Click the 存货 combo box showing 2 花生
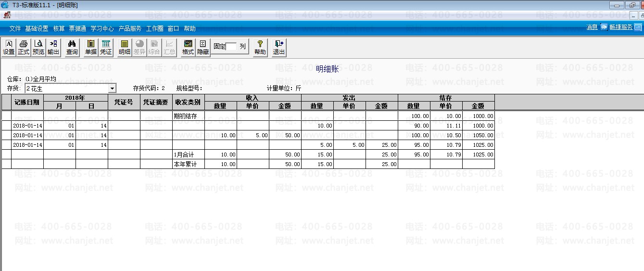 click(70, 89)
